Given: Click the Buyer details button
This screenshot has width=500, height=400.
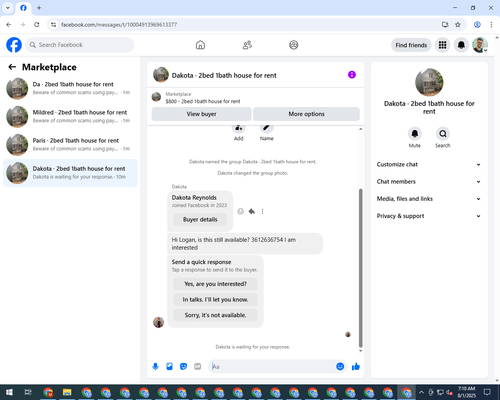Looking at the screenshot, I should tap(200, 219).
